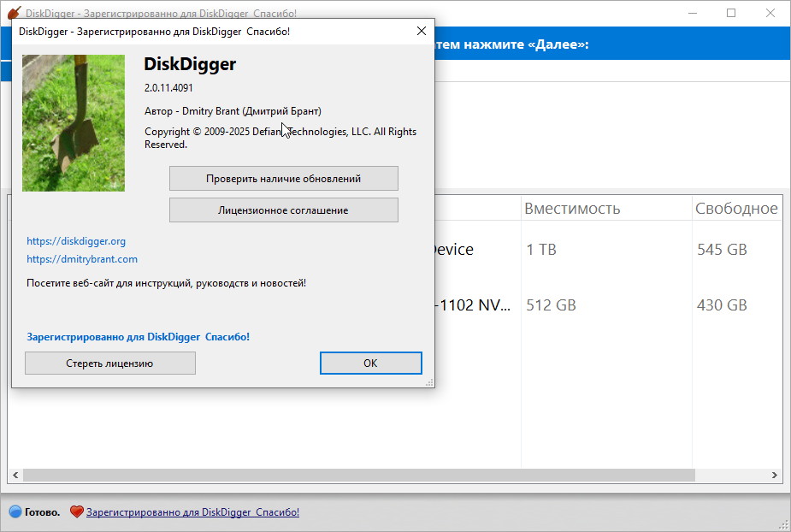
Task: Open https://diskdigger.org link
Action: coord(76,240)
